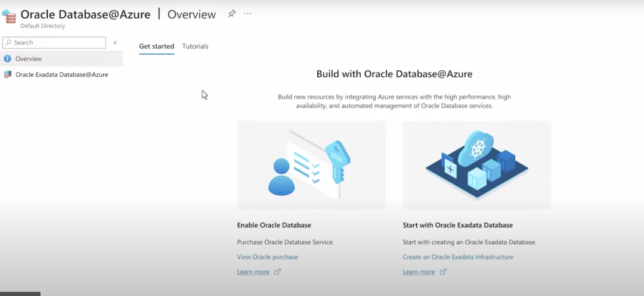Open the View Oracle purchase link

267,257
